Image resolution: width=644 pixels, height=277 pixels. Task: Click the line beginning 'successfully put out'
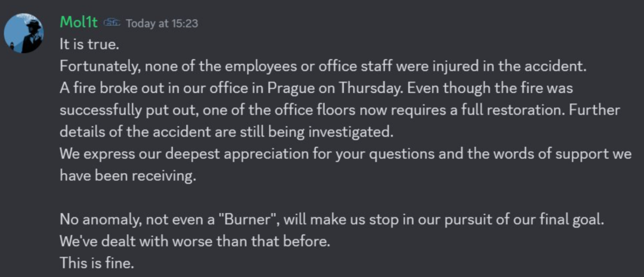coord(340,110)
